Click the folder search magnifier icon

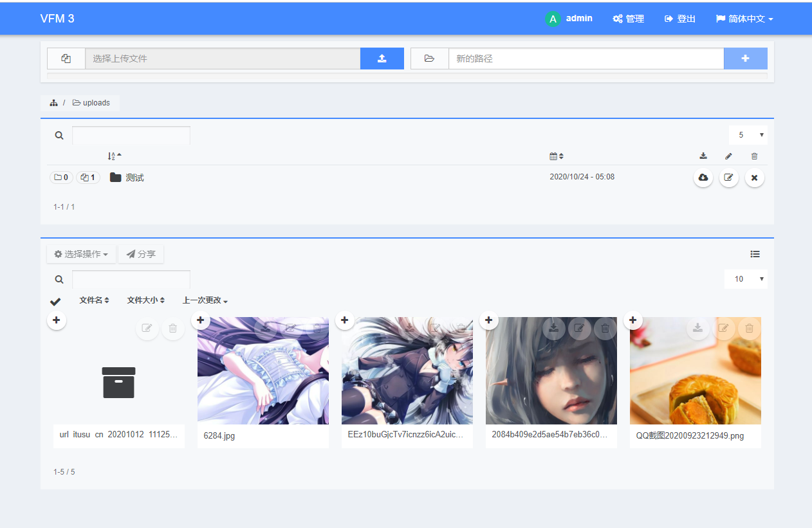[x=59, y=136]
